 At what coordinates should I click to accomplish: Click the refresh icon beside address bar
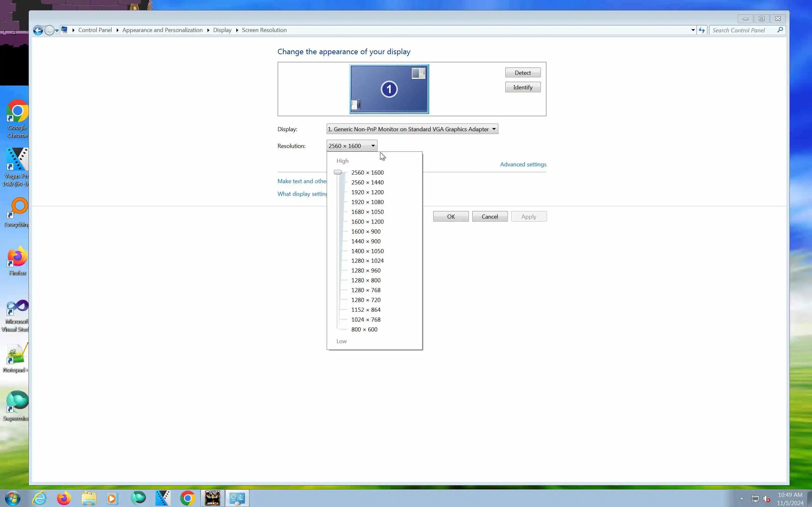click(702, 30)
